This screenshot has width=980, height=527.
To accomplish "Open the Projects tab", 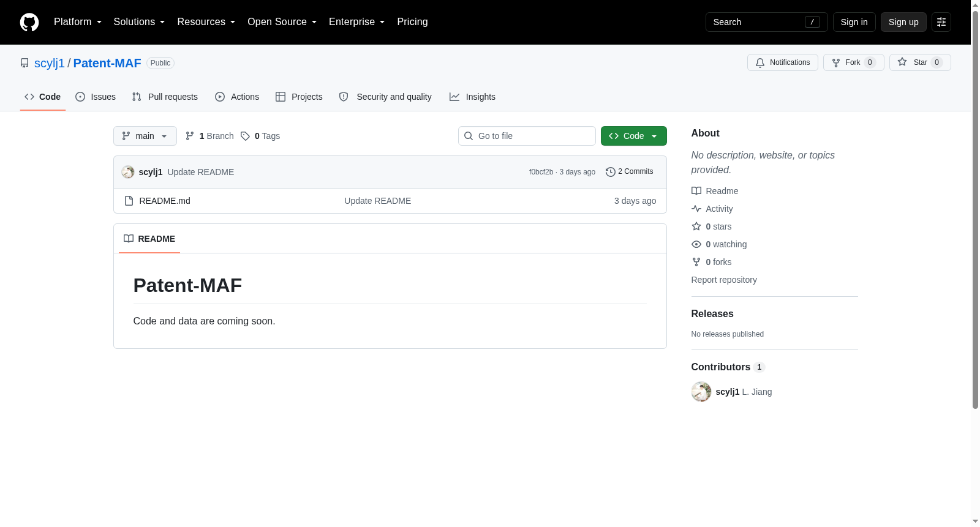I will pos(299,97).
